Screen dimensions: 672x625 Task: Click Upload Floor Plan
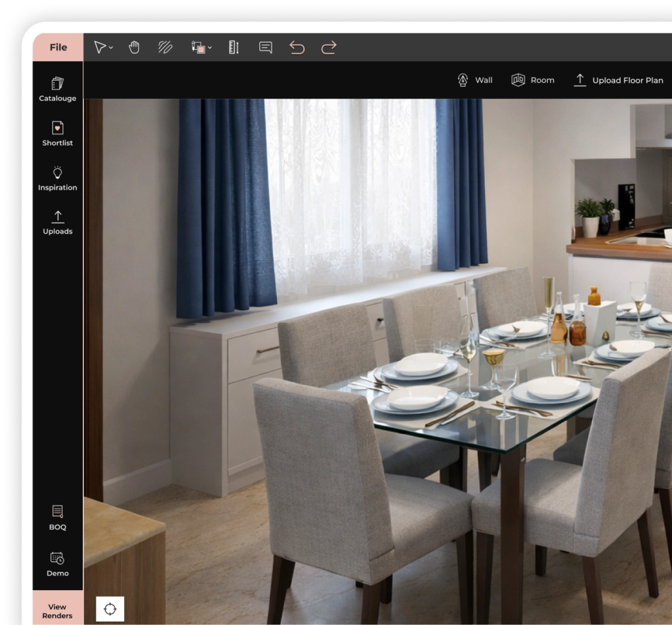tap(618, 80)
